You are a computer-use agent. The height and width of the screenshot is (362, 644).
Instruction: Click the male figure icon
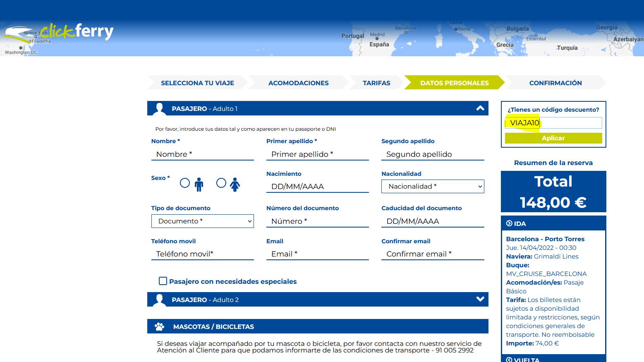(x=199, y=185)
